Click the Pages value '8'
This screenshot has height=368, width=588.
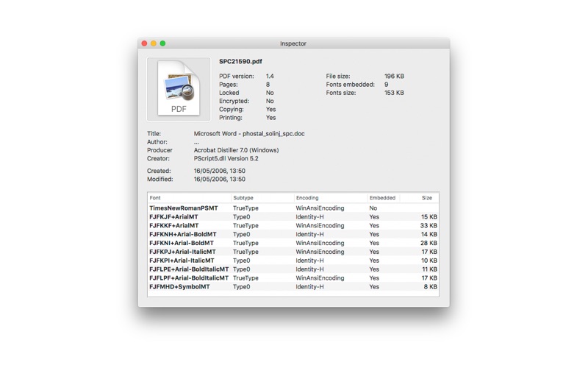(268, 85)
